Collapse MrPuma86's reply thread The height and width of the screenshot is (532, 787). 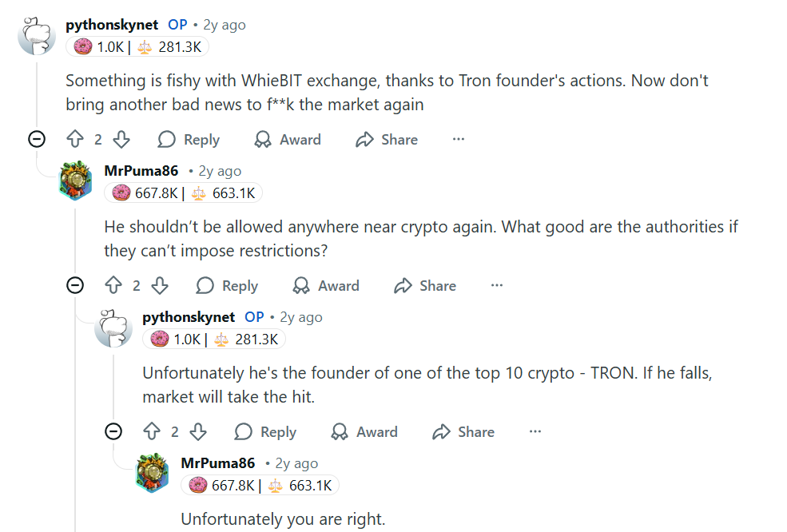click(x=74, y=285)
